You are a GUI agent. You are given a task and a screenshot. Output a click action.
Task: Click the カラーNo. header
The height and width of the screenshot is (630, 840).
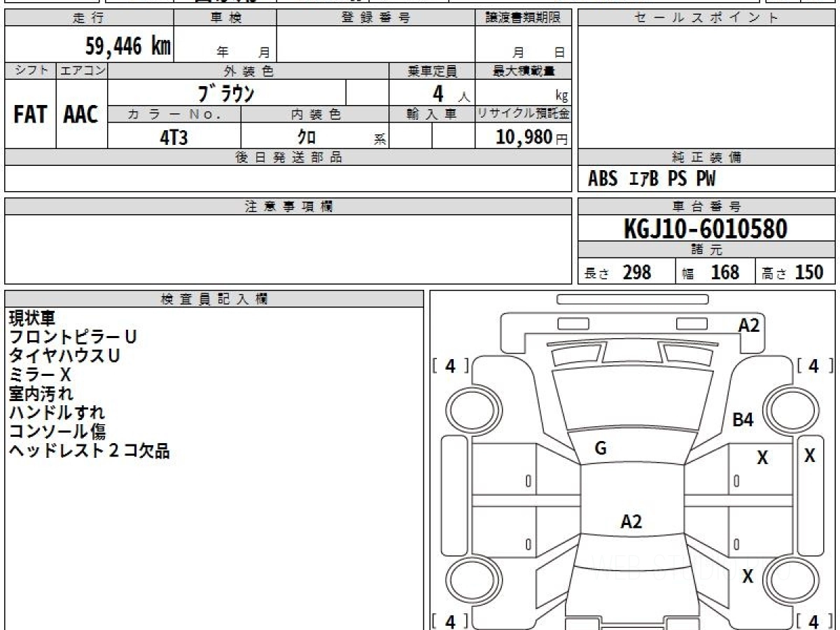(x=174, y=115)
